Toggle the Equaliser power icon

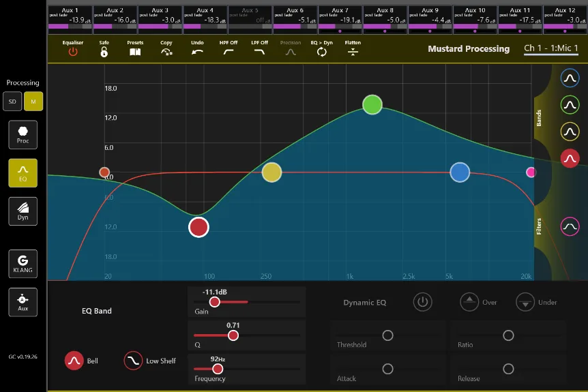[73, 52]
